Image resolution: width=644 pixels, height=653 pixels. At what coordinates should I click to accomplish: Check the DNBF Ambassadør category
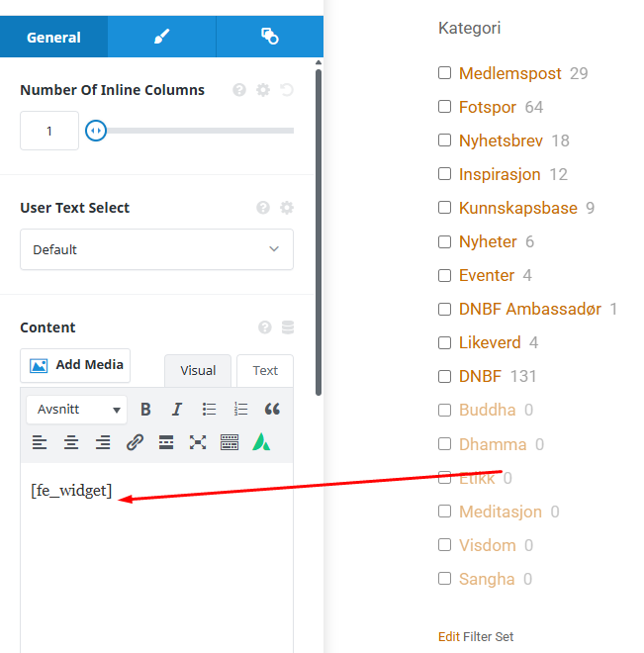(444, 309)
